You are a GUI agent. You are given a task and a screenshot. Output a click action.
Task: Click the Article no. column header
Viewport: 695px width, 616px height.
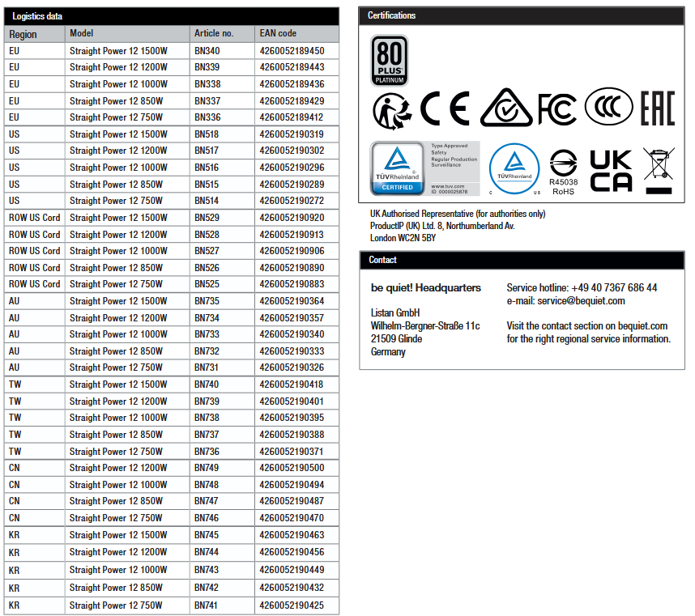(214, 33)
